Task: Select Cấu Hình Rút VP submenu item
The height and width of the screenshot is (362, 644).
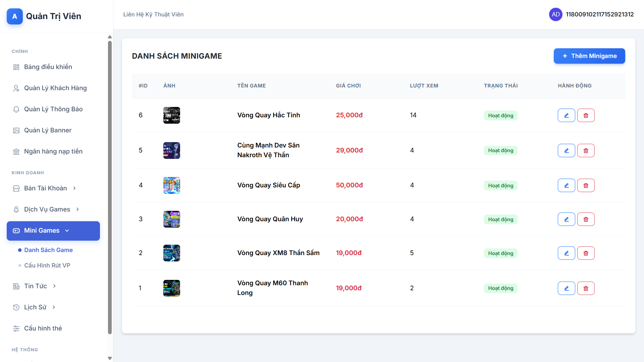Action: click(47, 265)
